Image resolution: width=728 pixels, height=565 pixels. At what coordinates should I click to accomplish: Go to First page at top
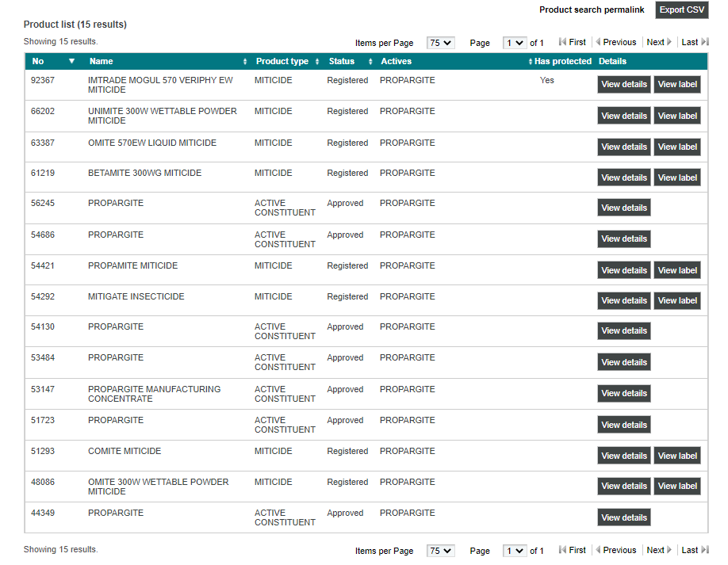[x=573, y=42]
